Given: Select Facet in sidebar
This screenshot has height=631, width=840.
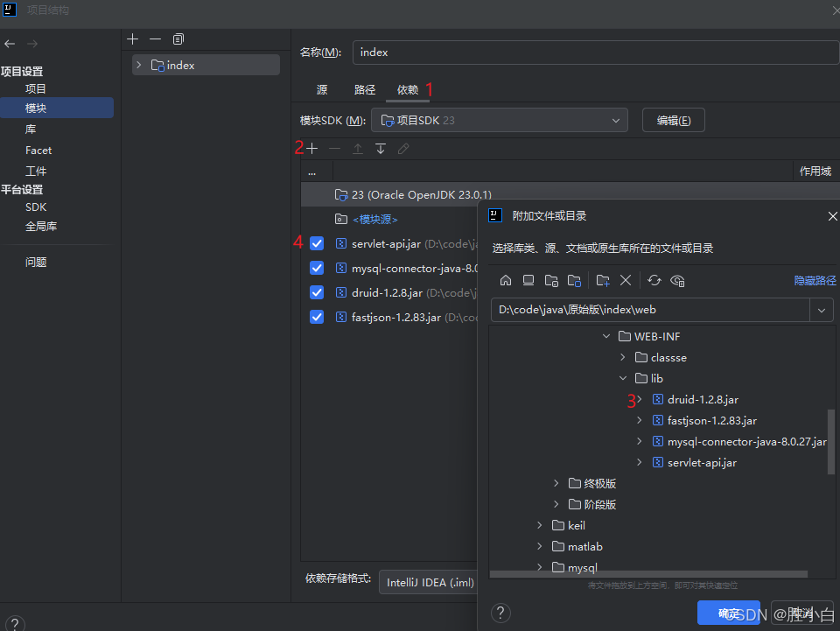Looking at the screenshot, I should coord(38,151).
